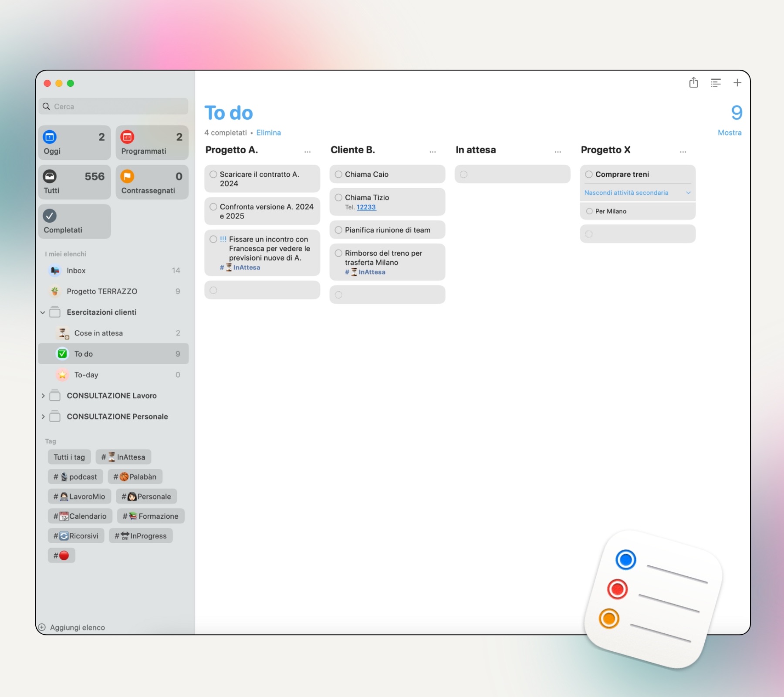Image resolution: width=784 pixels, height=697 pixels.
Task: Select the Contrassegnati flagged list
Action: 152,182
